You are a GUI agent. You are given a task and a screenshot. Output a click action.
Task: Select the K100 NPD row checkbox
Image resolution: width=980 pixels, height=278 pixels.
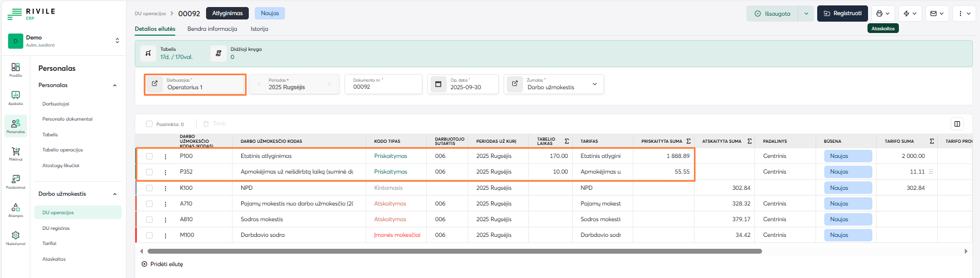pos(149,188)
